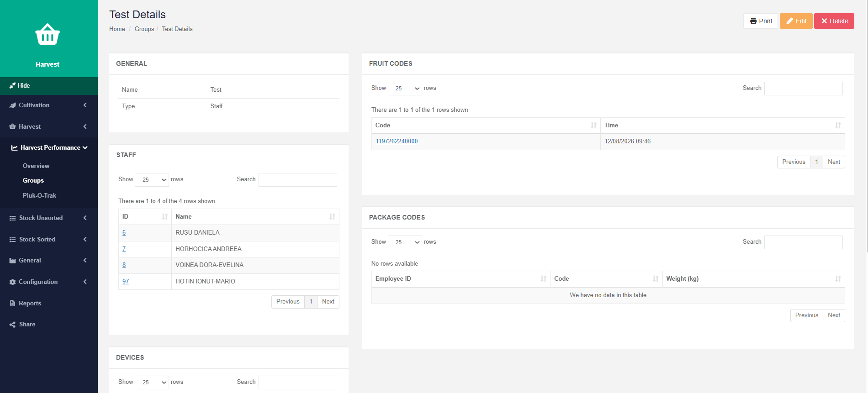Open the Overview submenu item

(x=36, y=166)
